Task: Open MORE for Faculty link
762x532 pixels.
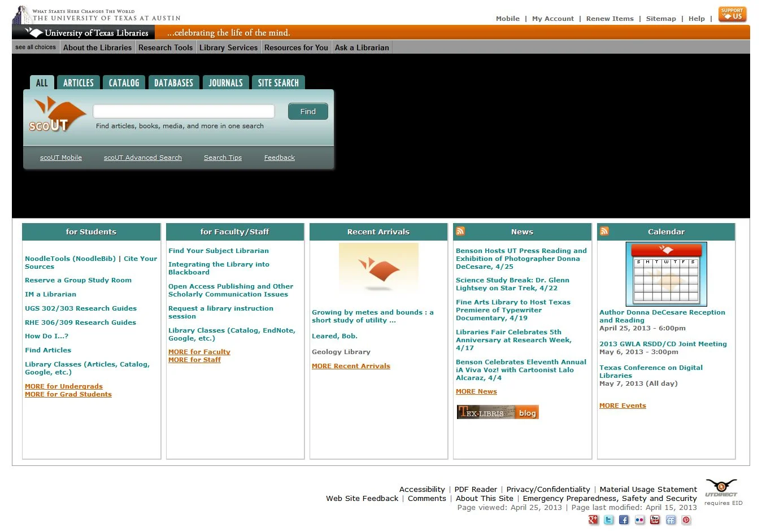Action: point(199,352)
